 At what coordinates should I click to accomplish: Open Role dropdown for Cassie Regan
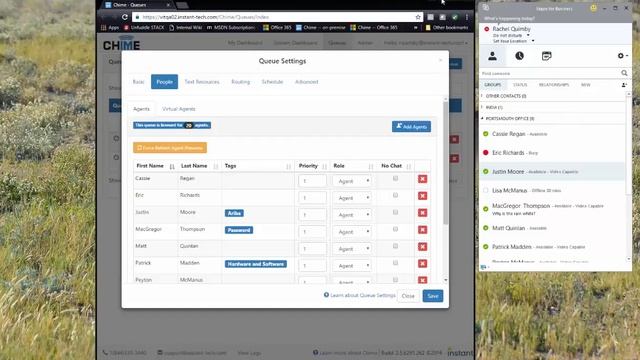click(352, 181)
